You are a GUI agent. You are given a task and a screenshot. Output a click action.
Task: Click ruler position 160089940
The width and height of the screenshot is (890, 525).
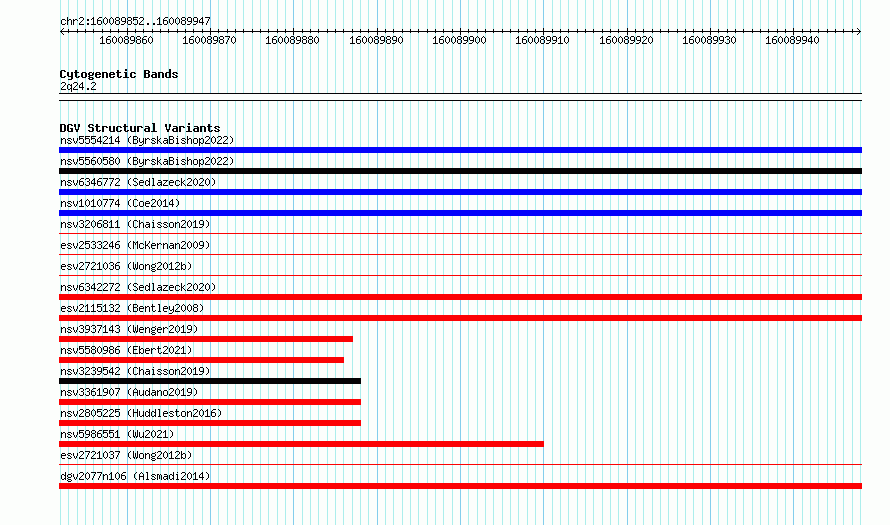point(792,40)
